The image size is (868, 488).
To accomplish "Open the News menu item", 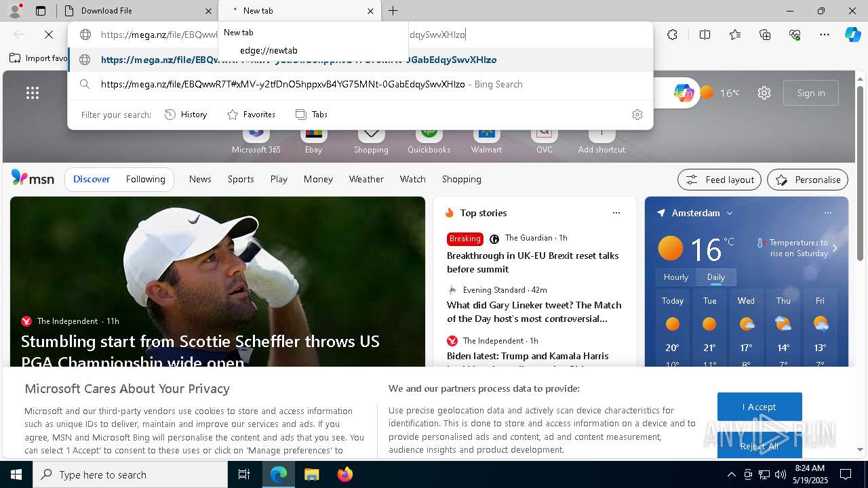I will tap(200, 179).
